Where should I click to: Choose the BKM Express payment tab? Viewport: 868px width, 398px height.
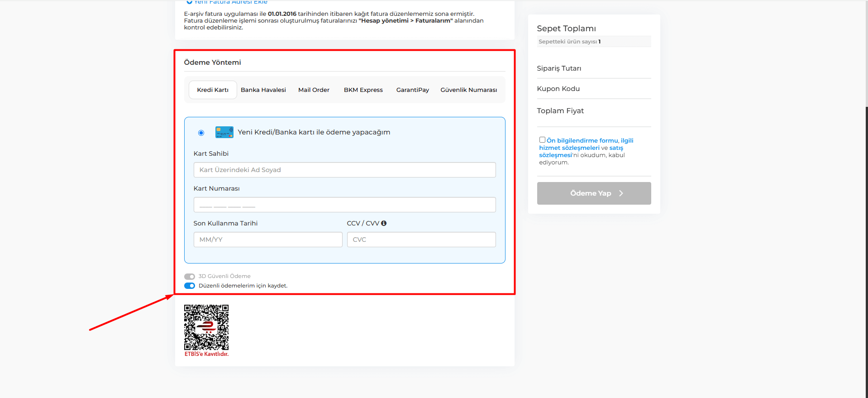[363, 90]
